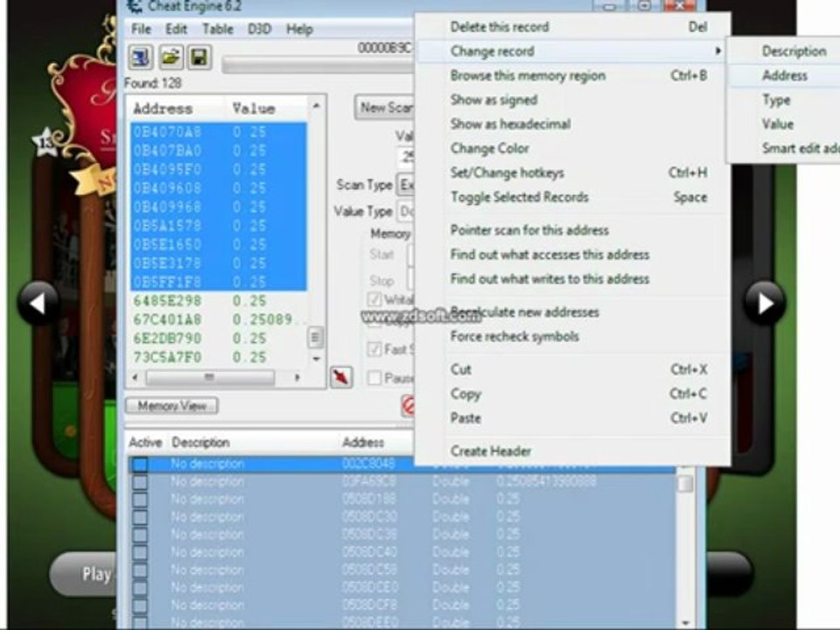Click the Play button in the game
Viewport: 840px width, 630px height.
(x=83, y=574)
